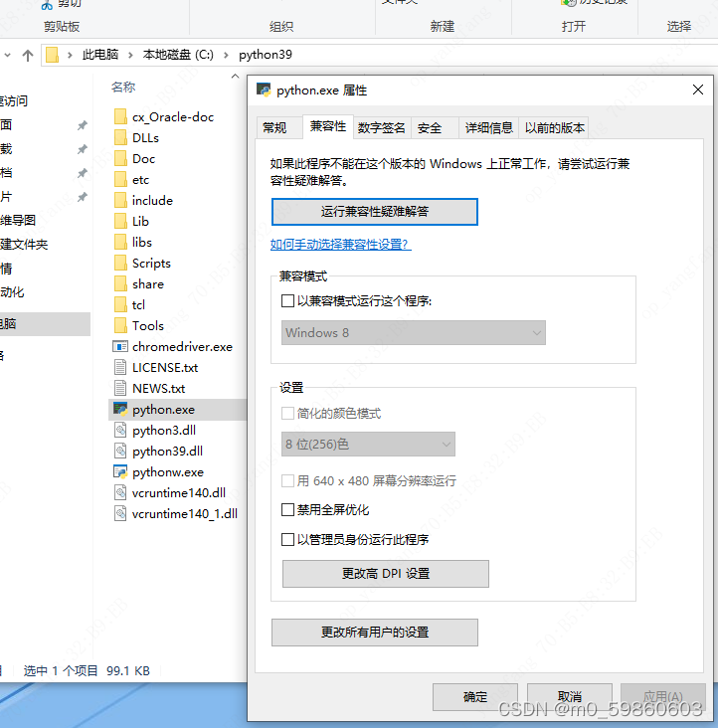The width and height of the screenshot is (718, 728).
Task: Click the 确定 button
Action: point(474,697)
